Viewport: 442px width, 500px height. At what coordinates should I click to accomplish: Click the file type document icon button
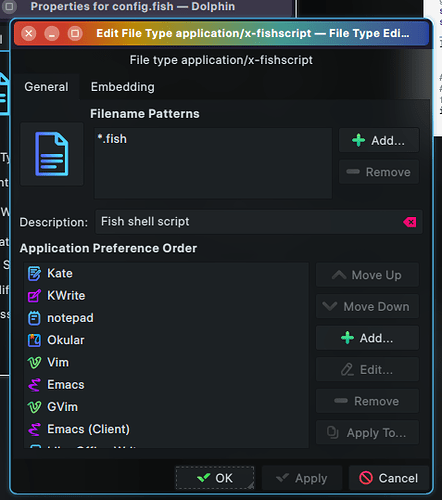(52, 154)
